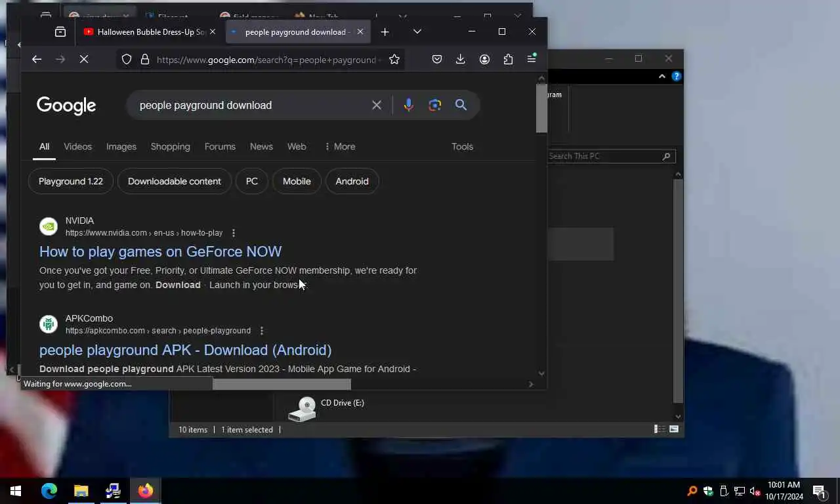Search by image with Google Lens icon
Image resolution: width=840 pixels, height=504 pixels.
[x=435, y=105]
